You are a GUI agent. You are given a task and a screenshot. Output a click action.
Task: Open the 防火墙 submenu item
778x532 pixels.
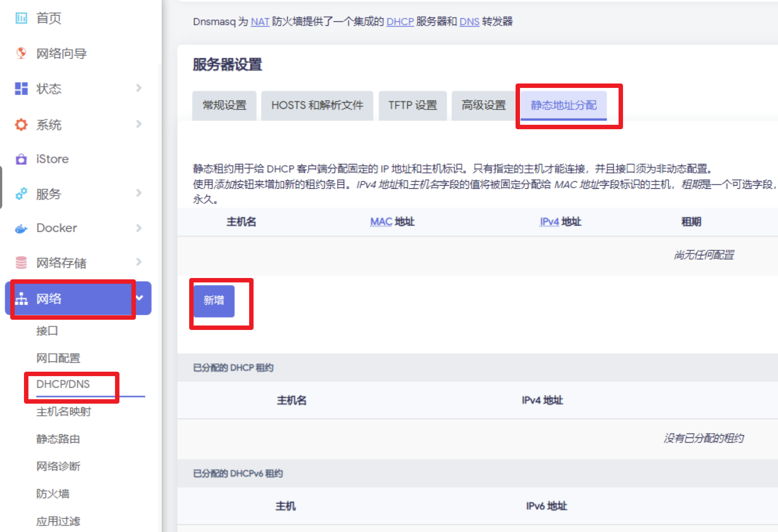[53, 494]
